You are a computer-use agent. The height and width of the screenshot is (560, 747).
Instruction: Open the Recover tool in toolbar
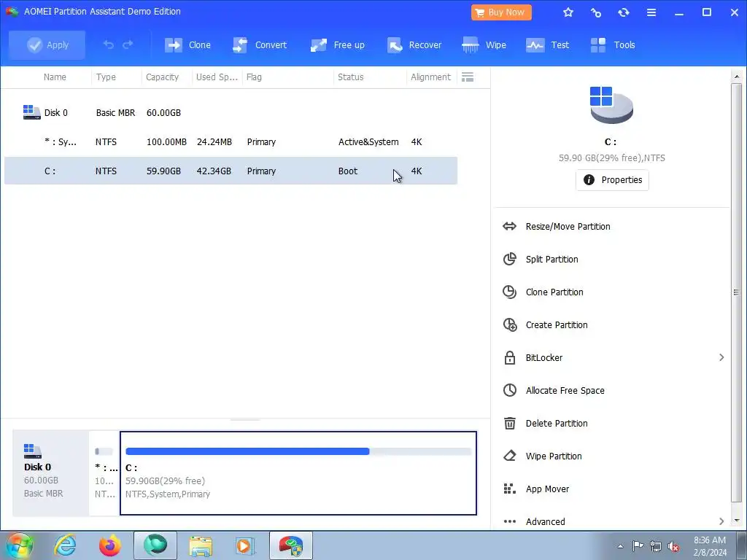pyautogui.click(x=414, y=44)
